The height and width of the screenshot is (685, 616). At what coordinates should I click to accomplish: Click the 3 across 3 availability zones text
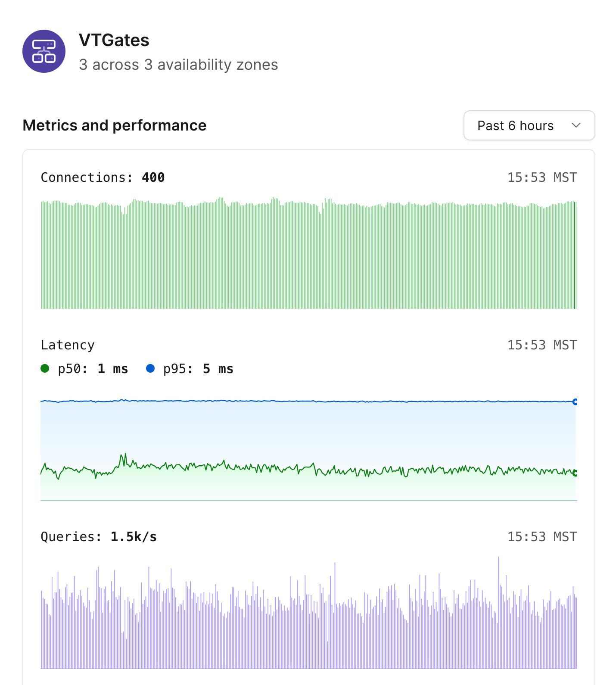click(178, 65)
